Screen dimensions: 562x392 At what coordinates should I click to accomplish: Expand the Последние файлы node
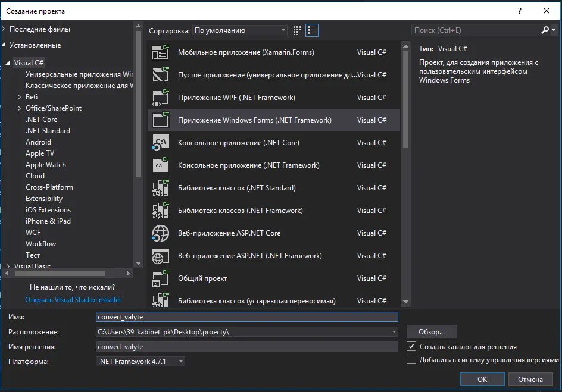(x=4, y=29)
